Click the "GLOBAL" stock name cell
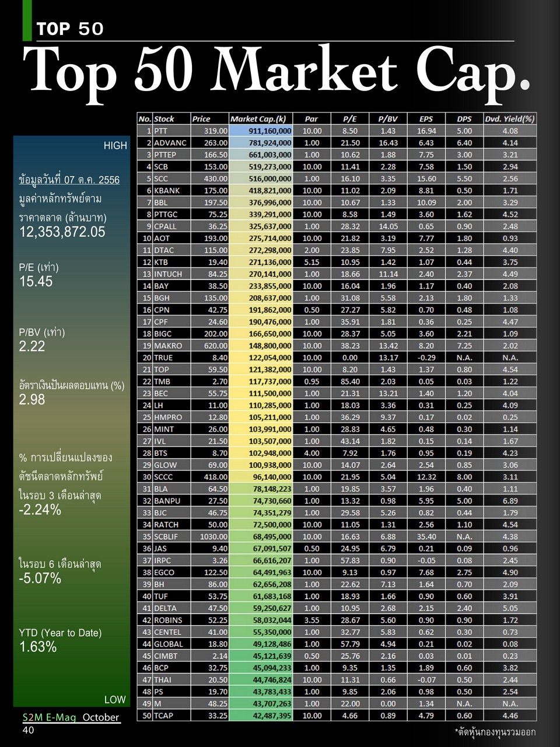Screen dimensions: 560x747 pyautogui.click(x=171, y=644)
